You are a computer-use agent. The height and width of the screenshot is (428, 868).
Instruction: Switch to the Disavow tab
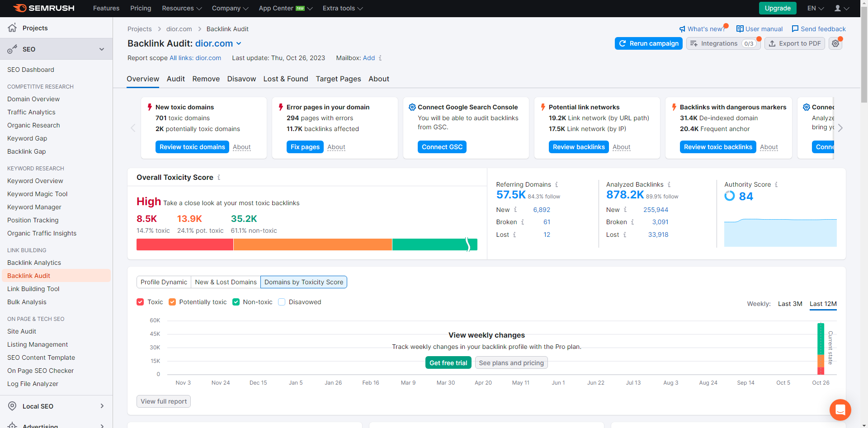coord(241,79)
